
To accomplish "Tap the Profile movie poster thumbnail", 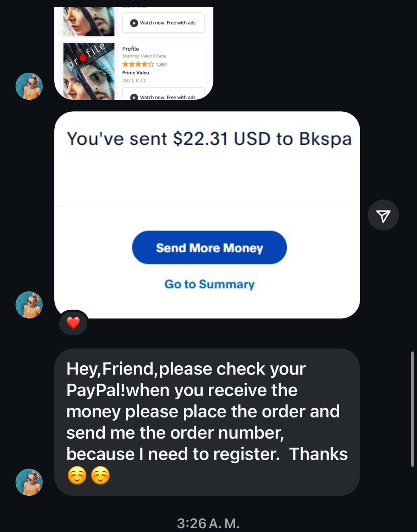I will (89, 71).
